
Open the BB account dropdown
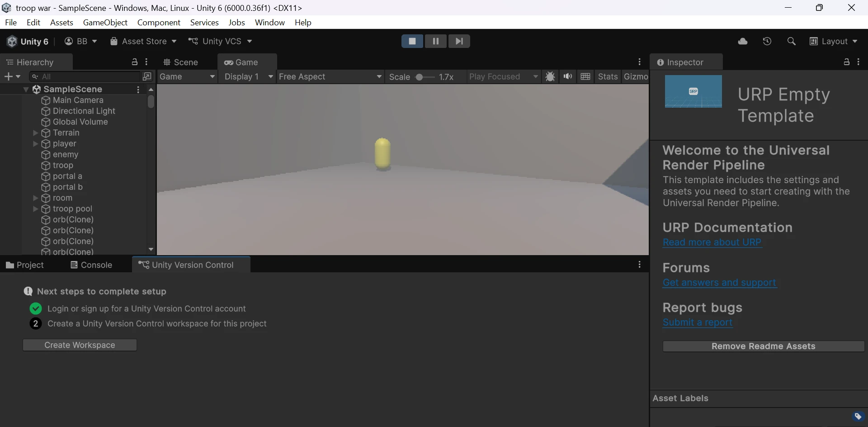81,41
